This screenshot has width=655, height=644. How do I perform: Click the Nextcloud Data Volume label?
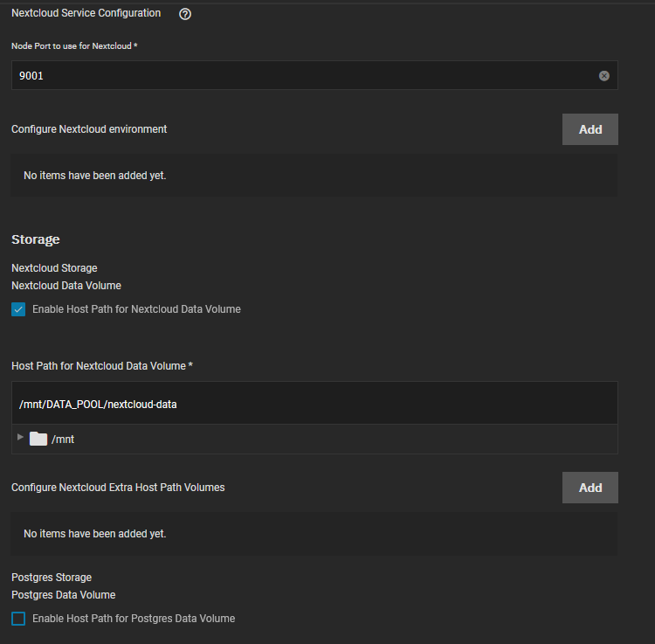(x=66, y=286)
